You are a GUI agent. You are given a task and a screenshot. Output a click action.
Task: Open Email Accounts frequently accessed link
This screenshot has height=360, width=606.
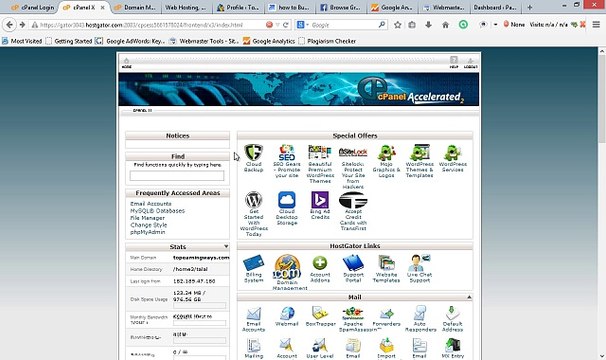tap(151, 204)
